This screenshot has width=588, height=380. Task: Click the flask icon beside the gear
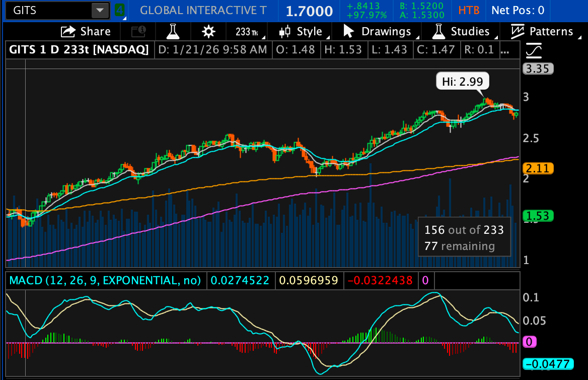[174, 32]
